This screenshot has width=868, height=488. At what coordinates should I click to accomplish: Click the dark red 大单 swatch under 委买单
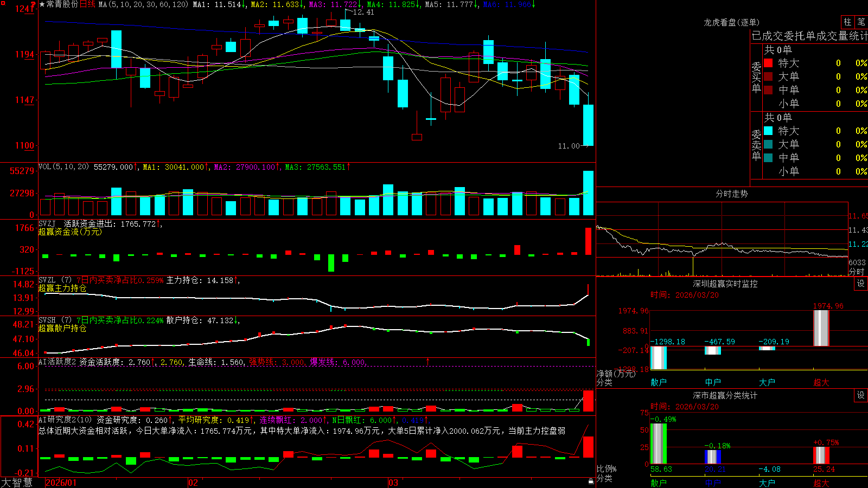[768, 76]
